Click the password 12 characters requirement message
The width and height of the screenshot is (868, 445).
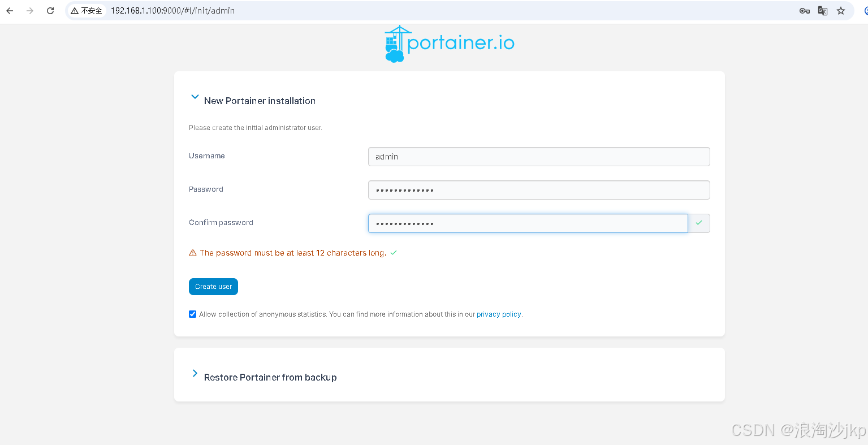coord(293,253)
